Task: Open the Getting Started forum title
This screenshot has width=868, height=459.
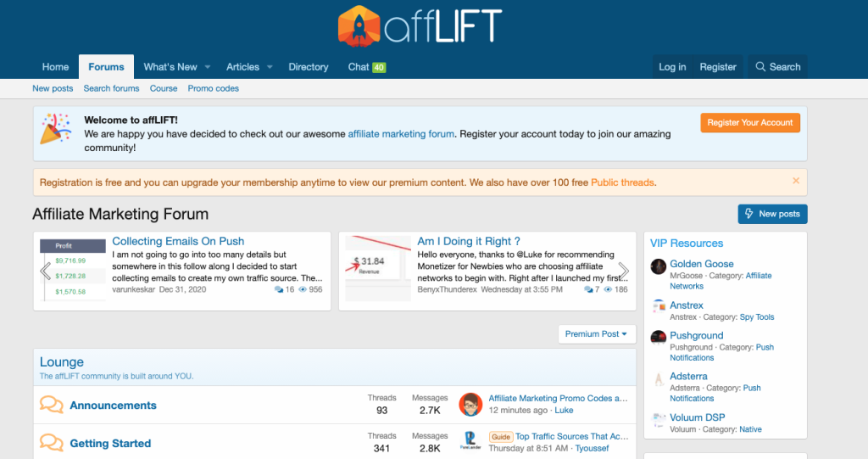Action: click(110, 443)
